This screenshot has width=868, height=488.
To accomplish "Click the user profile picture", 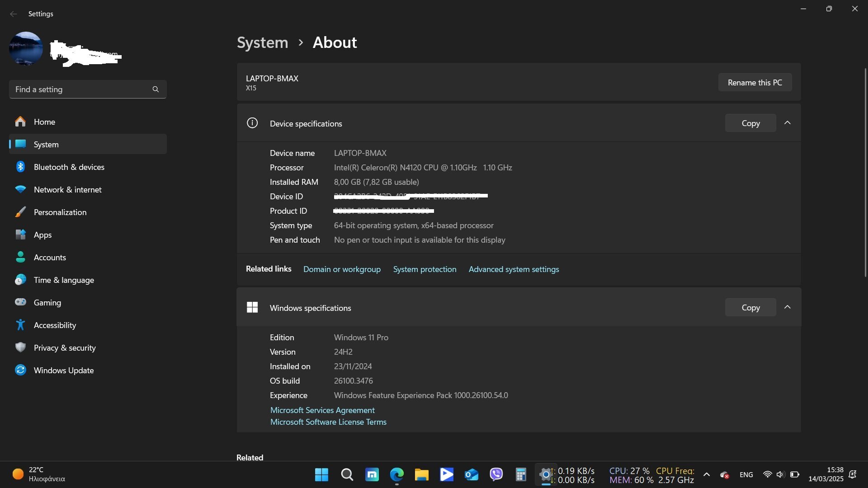I will [x=26, y=48].
